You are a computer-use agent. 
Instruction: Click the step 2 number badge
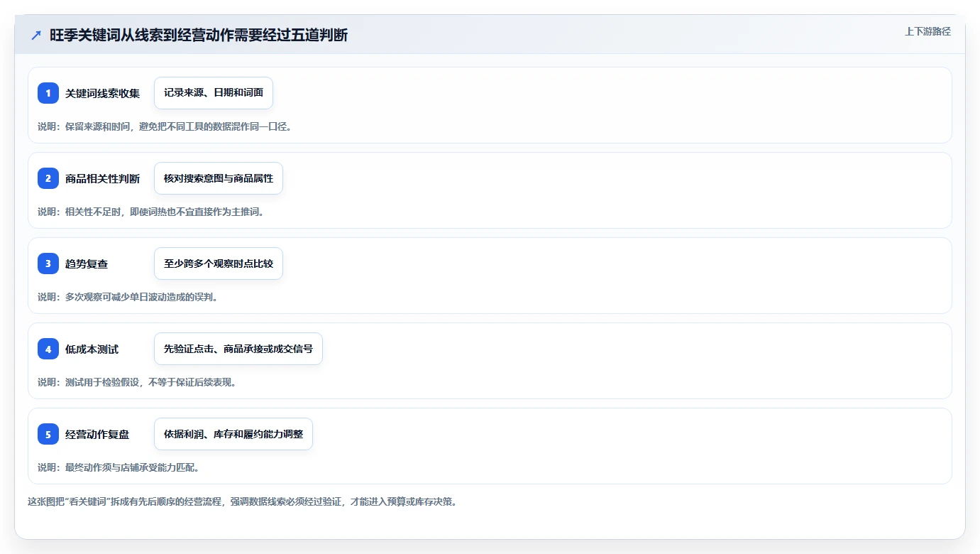coord(48,178)
